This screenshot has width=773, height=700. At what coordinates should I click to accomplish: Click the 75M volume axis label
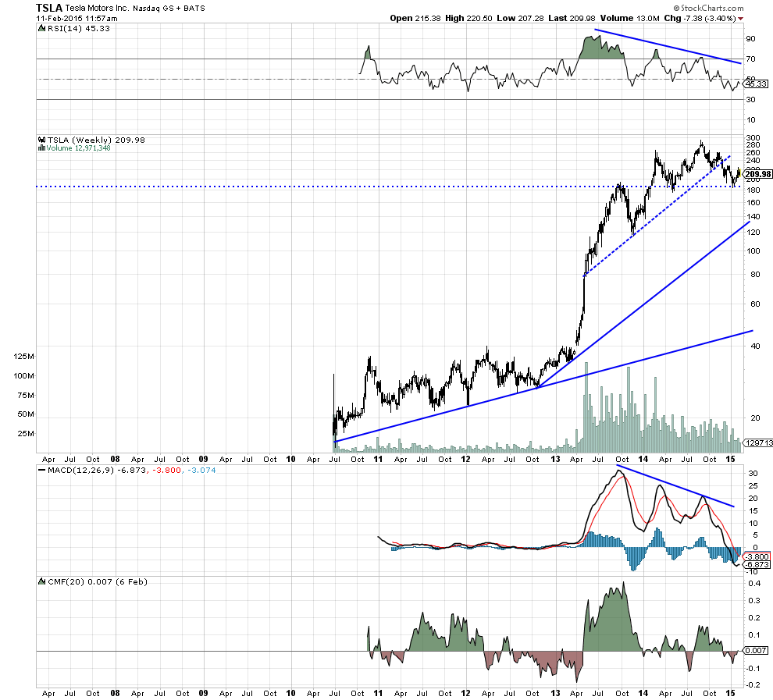coord(26,395)
